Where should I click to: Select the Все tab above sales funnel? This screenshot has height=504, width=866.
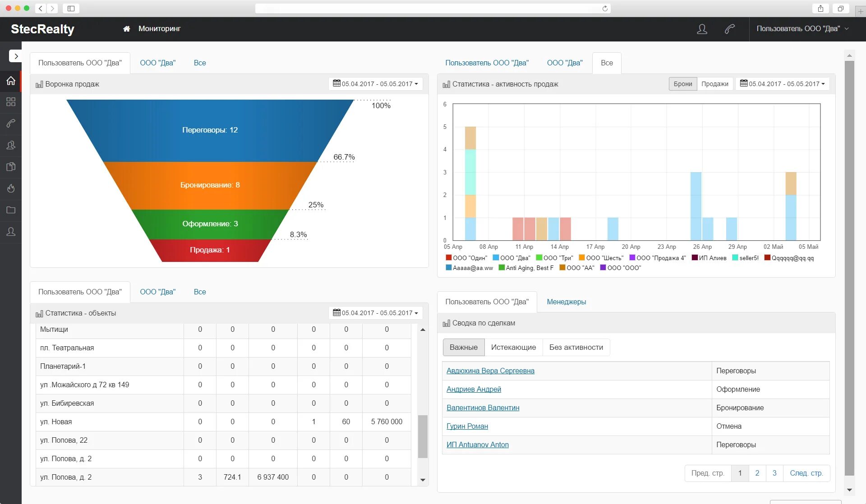[200, 63]
